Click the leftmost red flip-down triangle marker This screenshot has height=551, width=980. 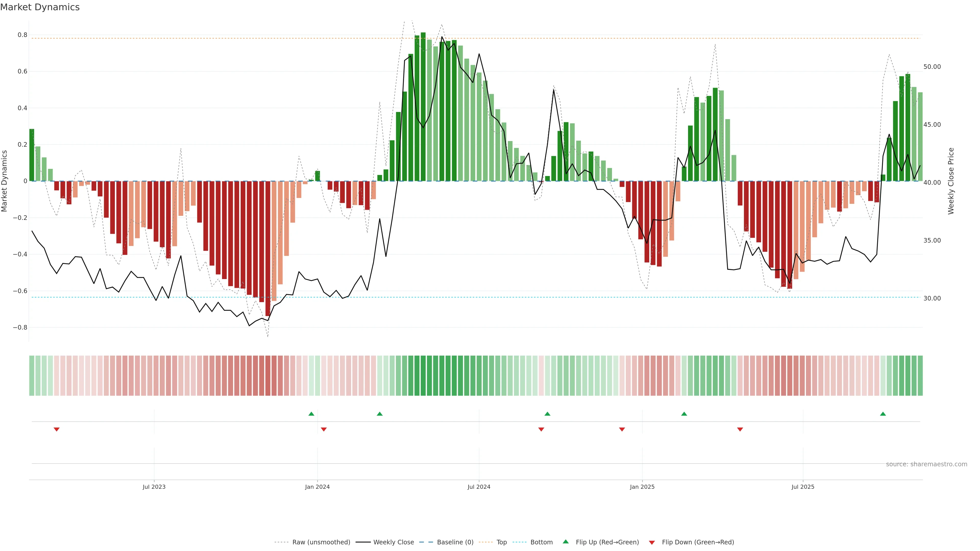coord(57,429)
